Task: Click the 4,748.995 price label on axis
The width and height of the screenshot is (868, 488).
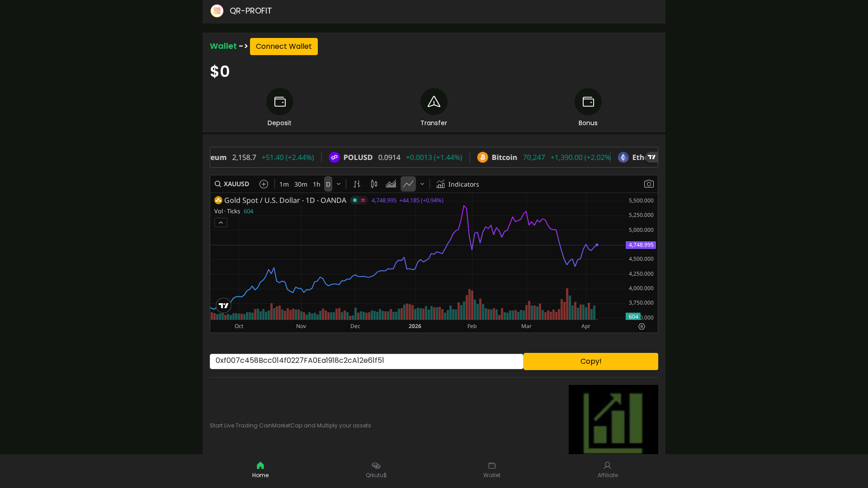Action: point(641,245)
